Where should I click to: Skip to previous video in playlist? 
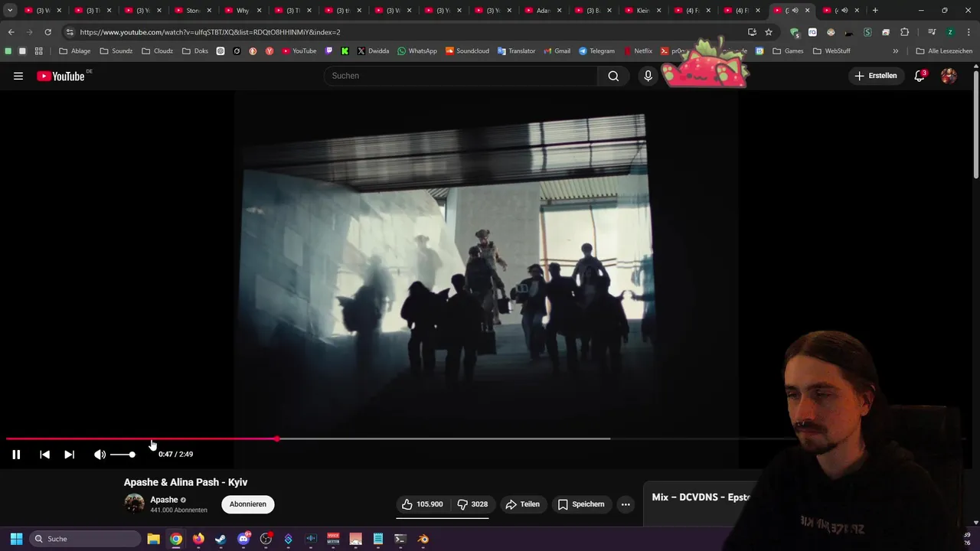(44, 455)
